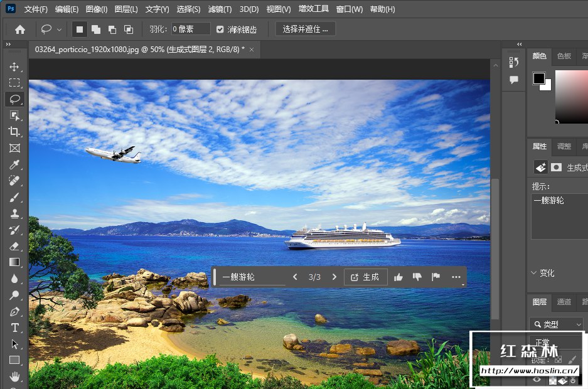This screenshot has height=389, width=588.
Task: Expand the toolbar with double arrows
Action: coord(8,44)
